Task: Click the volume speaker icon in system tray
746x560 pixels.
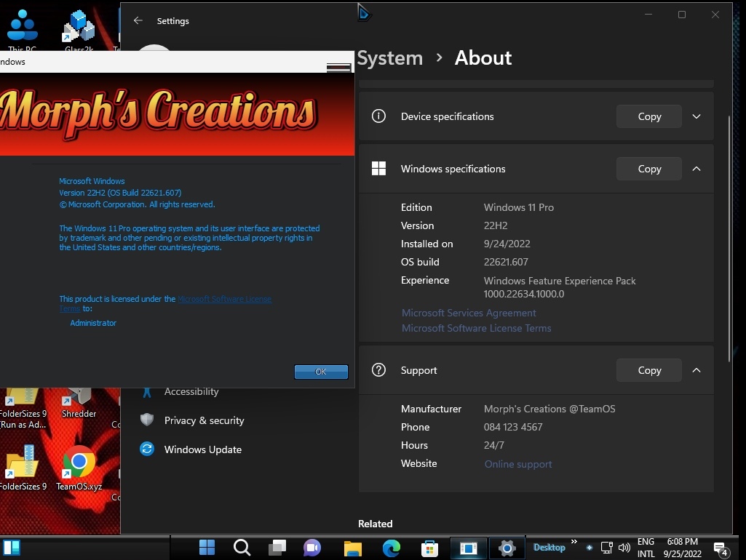Action: click(x=624, y=548)
